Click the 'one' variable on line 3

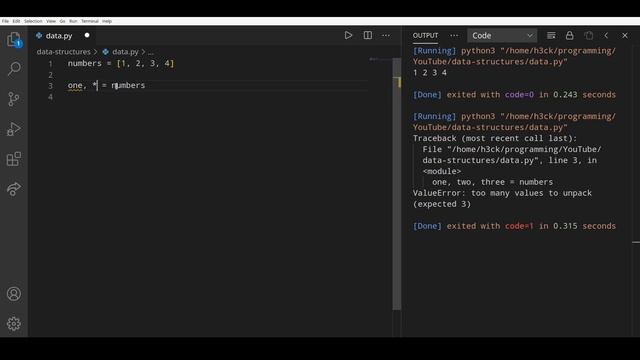coord(75,85)
